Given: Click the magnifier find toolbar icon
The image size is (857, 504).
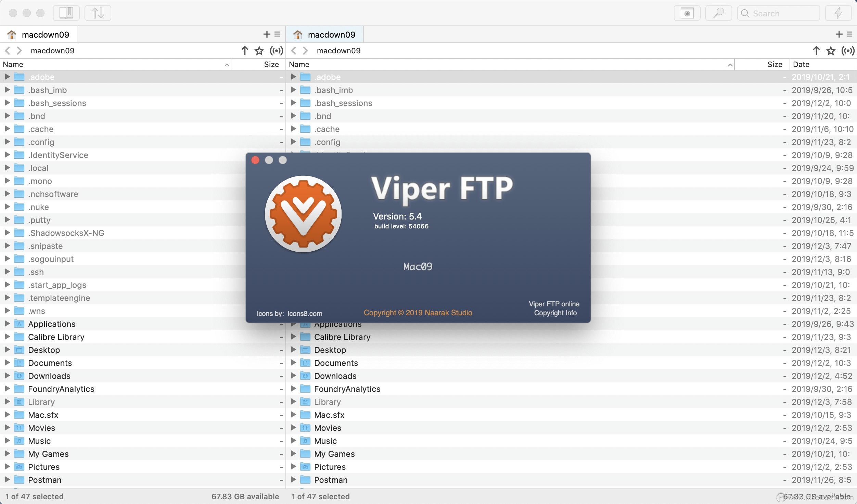Looking at the screenshot, I should 718,13.
